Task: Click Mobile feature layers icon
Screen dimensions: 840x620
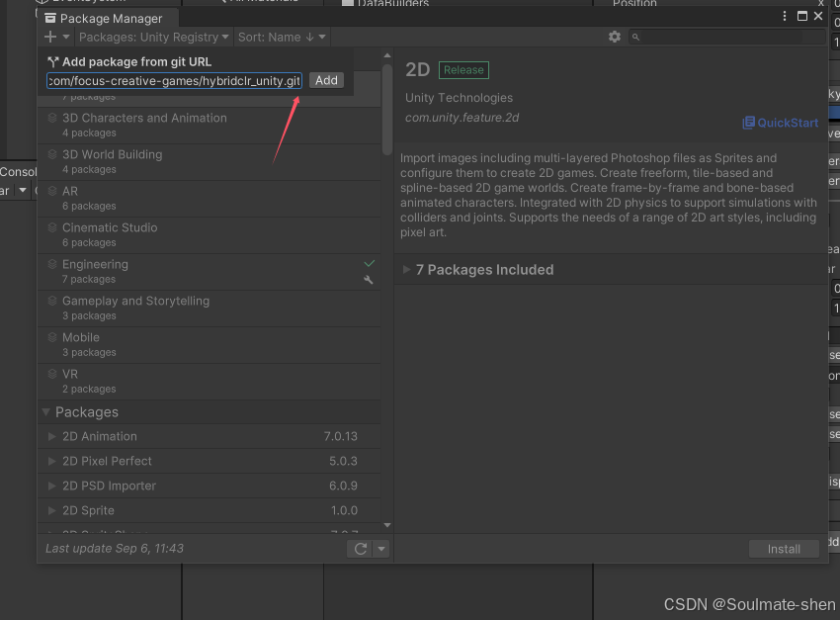Action: (x=52, y=337)
